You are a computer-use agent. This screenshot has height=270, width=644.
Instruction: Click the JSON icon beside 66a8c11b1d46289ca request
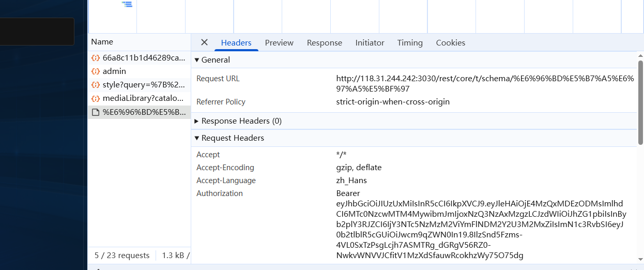(95, 58)
